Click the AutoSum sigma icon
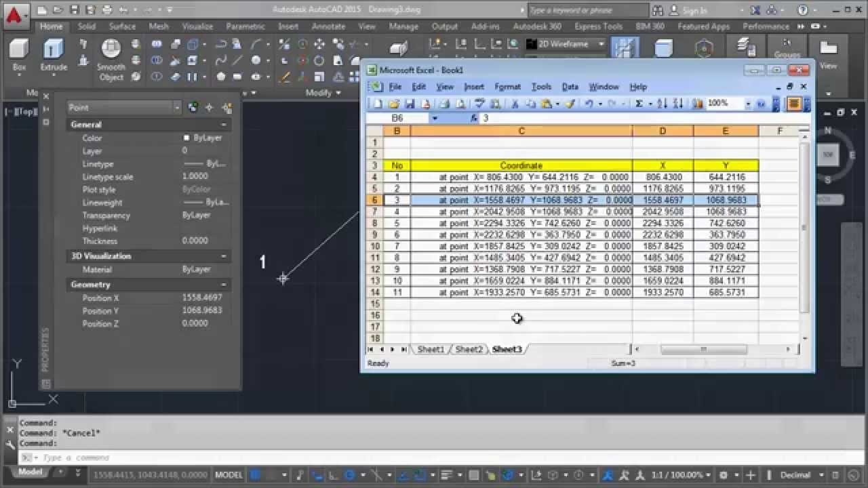Image resolution: width=868 pixels, height=488 pixels. coord(639,104)
